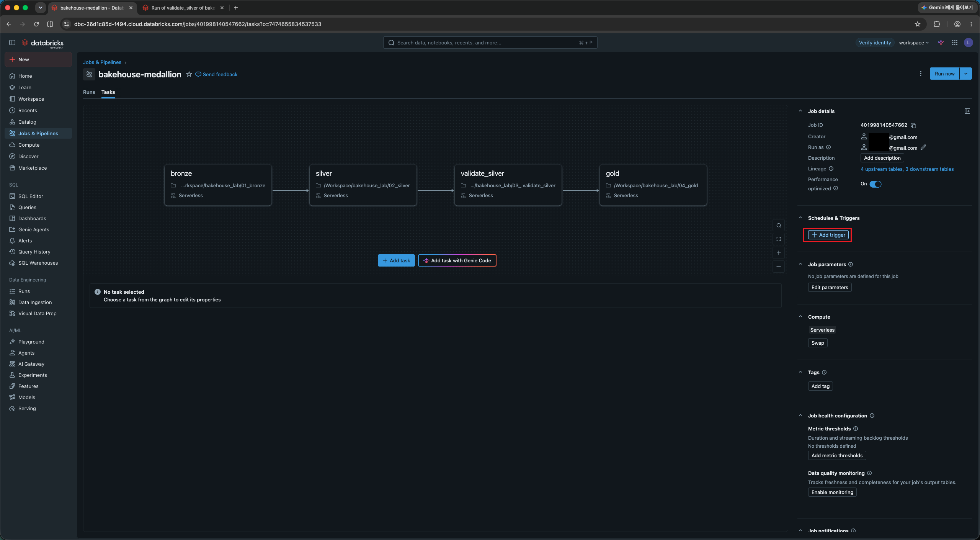Collapse the Tags section
Screen dimensions: 980x540
pos(800,372)
